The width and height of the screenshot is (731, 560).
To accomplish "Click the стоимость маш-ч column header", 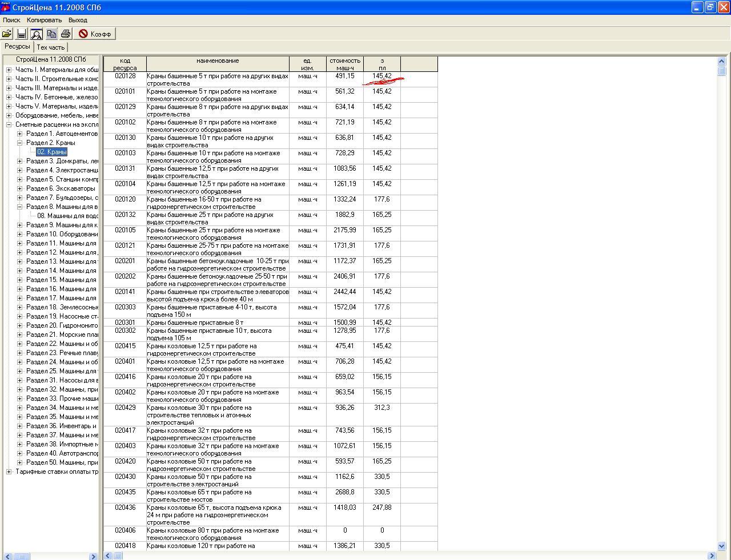I will click(345, 64).
